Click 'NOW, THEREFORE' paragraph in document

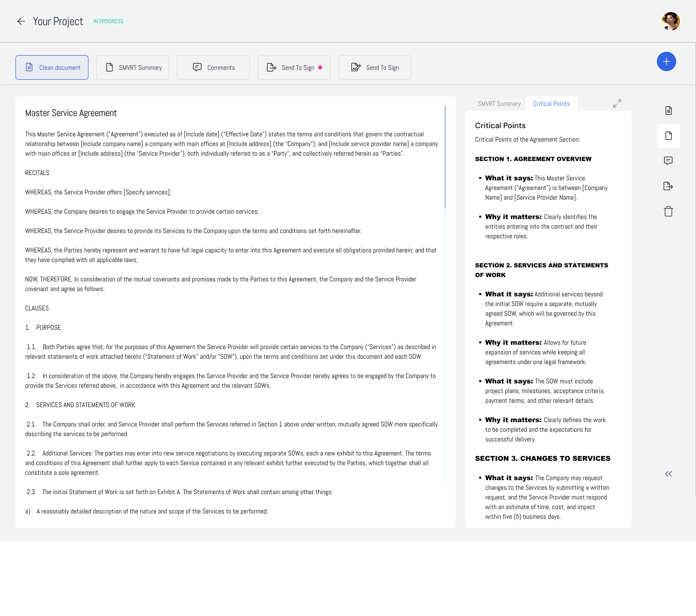pos(221,284)
